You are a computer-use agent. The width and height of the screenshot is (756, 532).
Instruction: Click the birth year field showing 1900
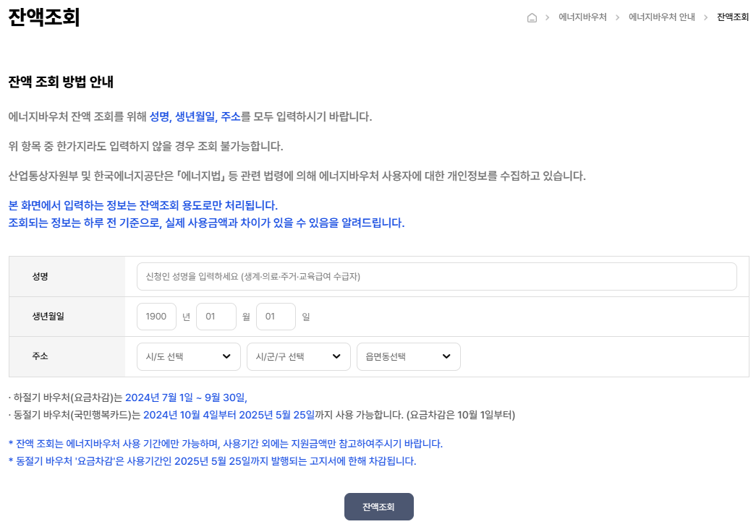pyautogui.click(x=156, y=316)
